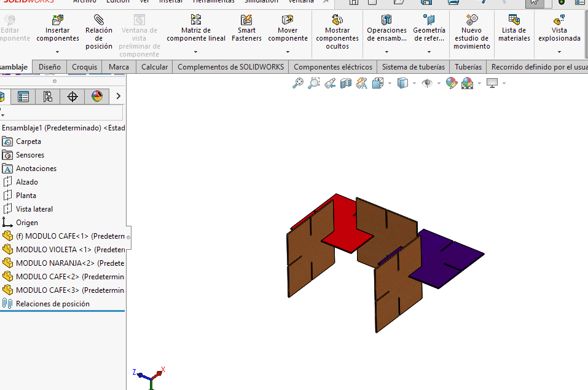Open PropertyManager tab icon
Image resolution: width=588 pixels, height=390 pixels.
[x=23, y=97]
